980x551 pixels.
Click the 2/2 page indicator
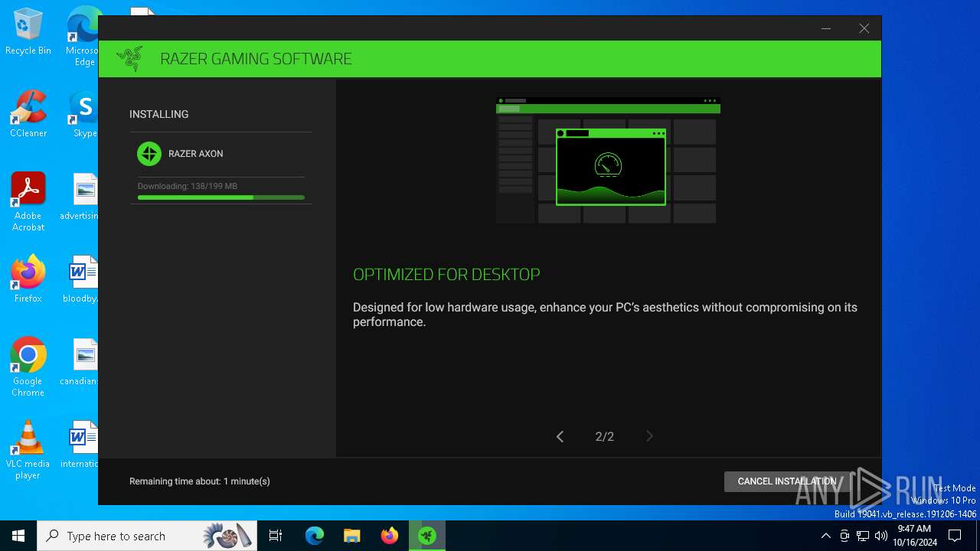coord(605,437)
